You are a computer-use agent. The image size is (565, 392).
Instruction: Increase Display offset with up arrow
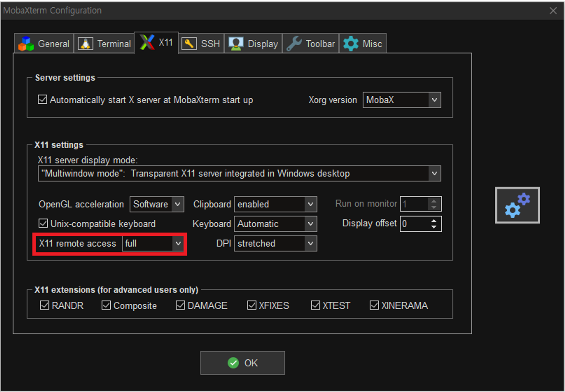coord(434,221)
